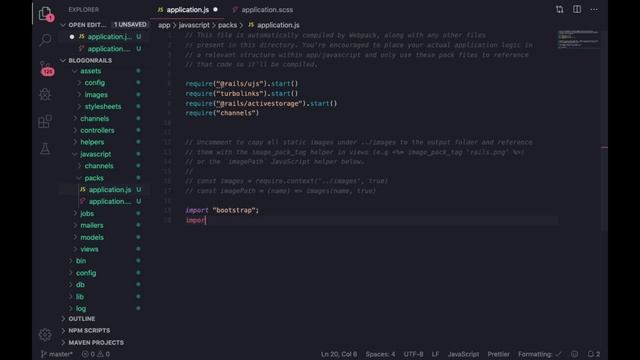Collapse the packs folder

tap(93, 178)
